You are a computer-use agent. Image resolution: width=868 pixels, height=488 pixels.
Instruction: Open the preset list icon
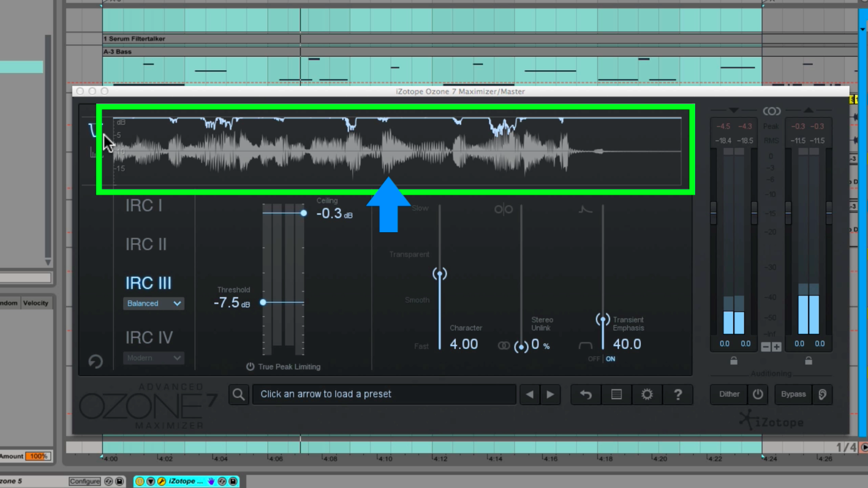[617, 394]
